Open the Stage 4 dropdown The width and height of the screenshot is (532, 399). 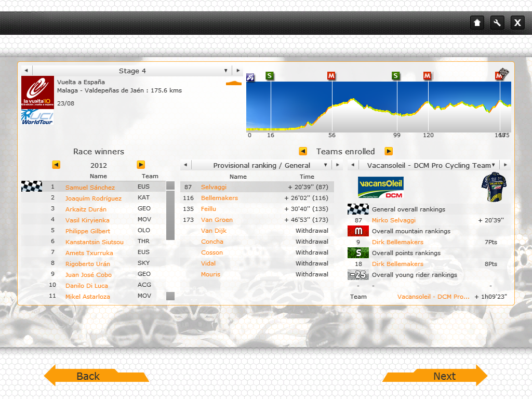225,71
